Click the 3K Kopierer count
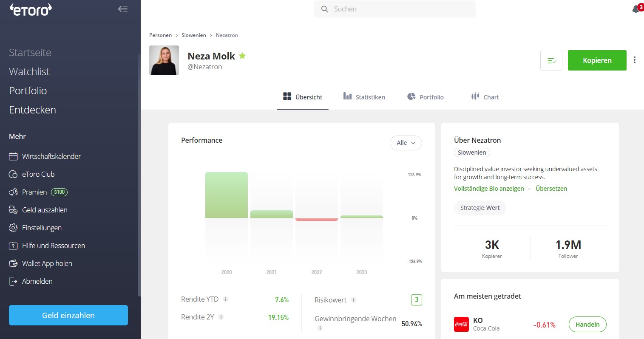Viewport: 644px width, 339px height. pos(492,245)
